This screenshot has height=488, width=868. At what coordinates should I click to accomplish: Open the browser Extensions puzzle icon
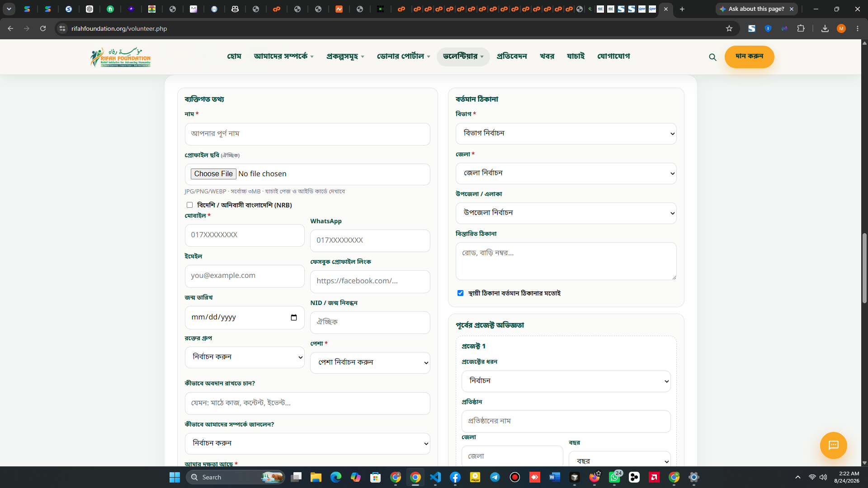[x=801, y=28]
